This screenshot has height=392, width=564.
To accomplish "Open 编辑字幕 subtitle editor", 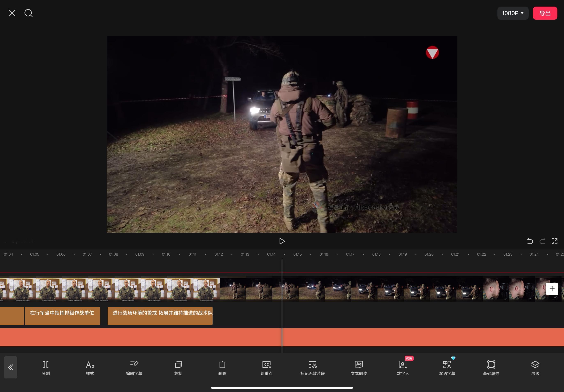I will tap(134, 368).
